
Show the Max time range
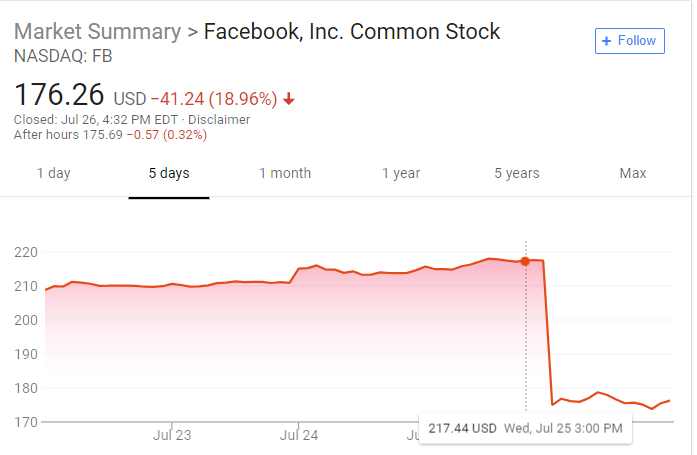click(633, 173)
